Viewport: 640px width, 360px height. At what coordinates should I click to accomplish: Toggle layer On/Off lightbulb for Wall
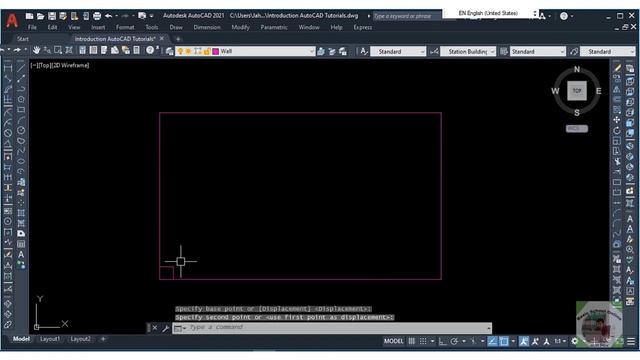(x=180, y=51)
